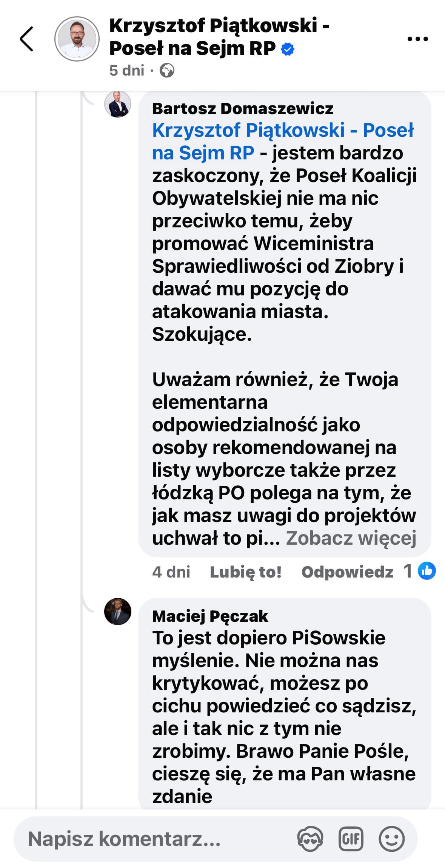Open tagged Krzysztof Piątkowski mention link
Image resolution: width=445 pixels, height=868 pixels.
(x=283, y=141)
